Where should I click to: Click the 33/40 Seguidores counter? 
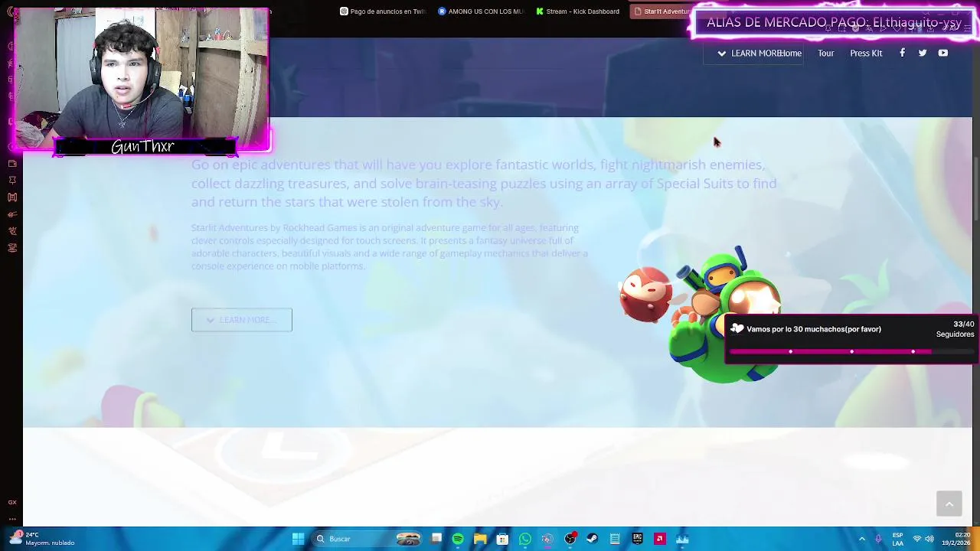coord(955,329)
